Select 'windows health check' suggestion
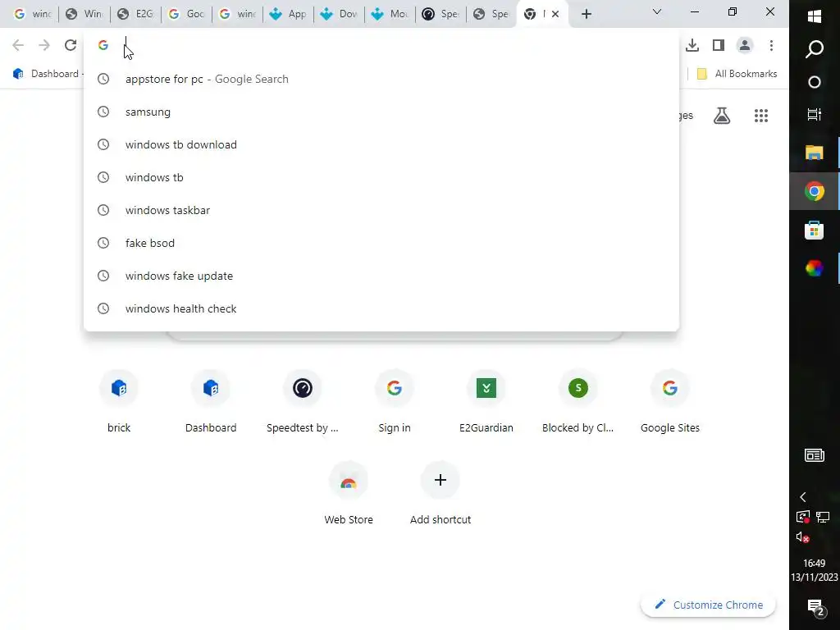 point(381,308)
